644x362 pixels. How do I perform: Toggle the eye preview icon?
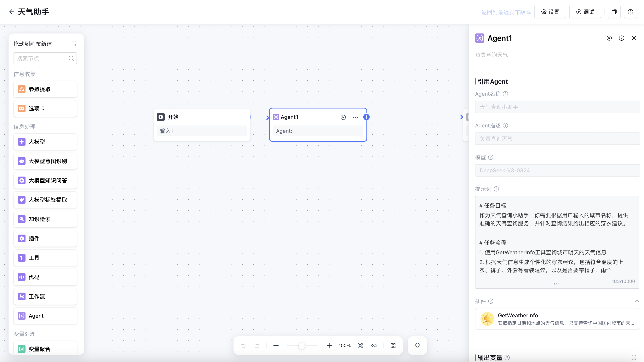(374, 346)
